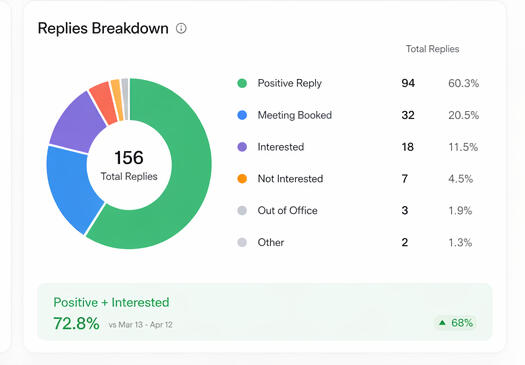Click the 4.5% percentage value
Viewport: 525px width, 365px height.
460,178
